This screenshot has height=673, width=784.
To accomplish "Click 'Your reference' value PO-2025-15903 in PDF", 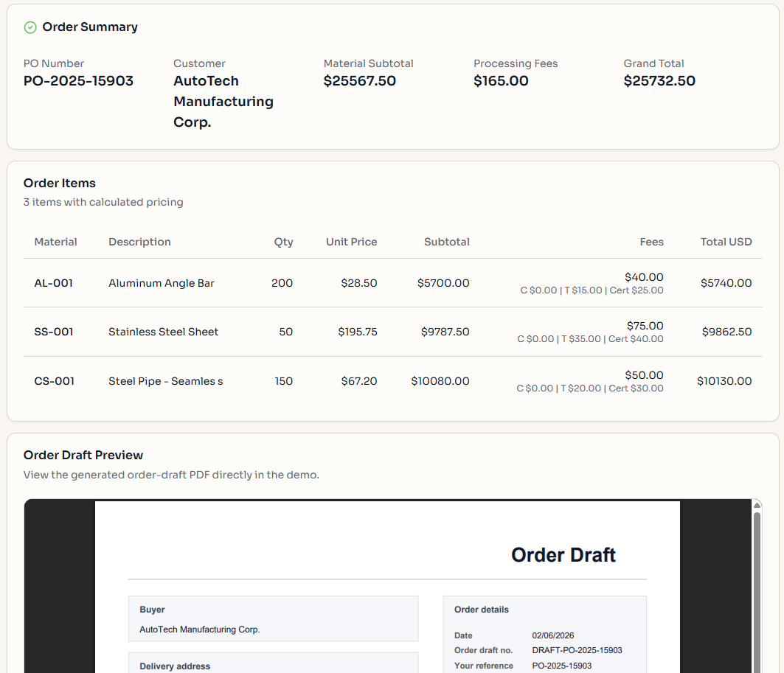I will tap(561, 666).
